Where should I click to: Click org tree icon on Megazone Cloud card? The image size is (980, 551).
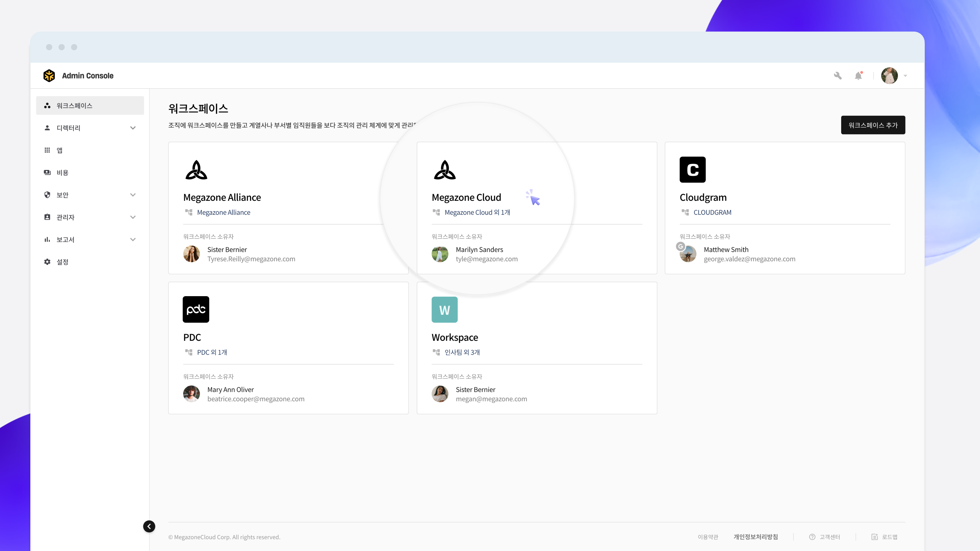[x=436, y=212]
